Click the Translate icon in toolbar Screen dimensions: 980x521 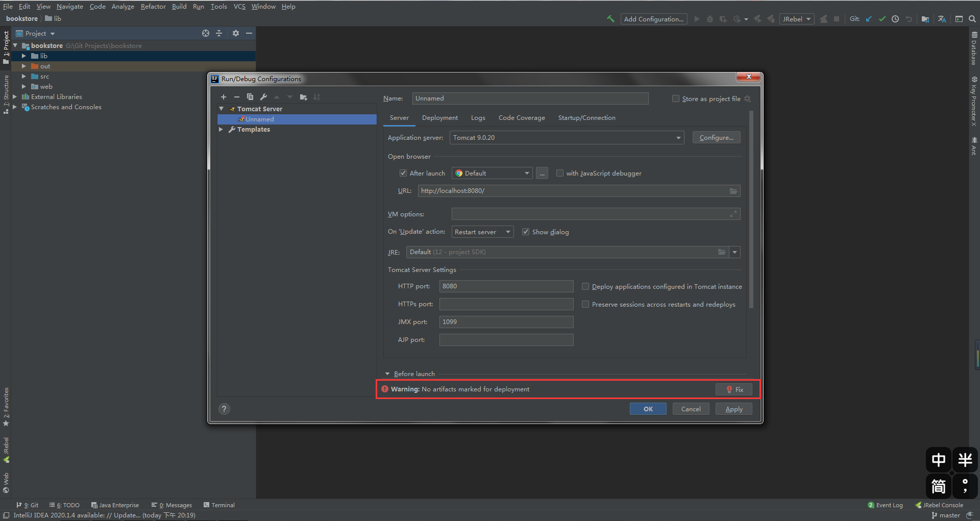pyautogui.click(x=942, y=19)
